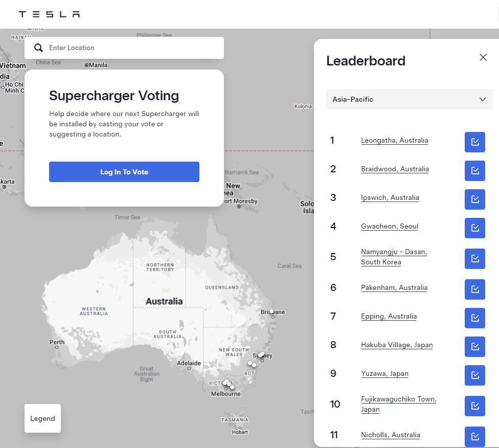Open the Fujikawaguchiko Town, Japan link
This screenshot has height=448, width=499.
tap(398, 405)
